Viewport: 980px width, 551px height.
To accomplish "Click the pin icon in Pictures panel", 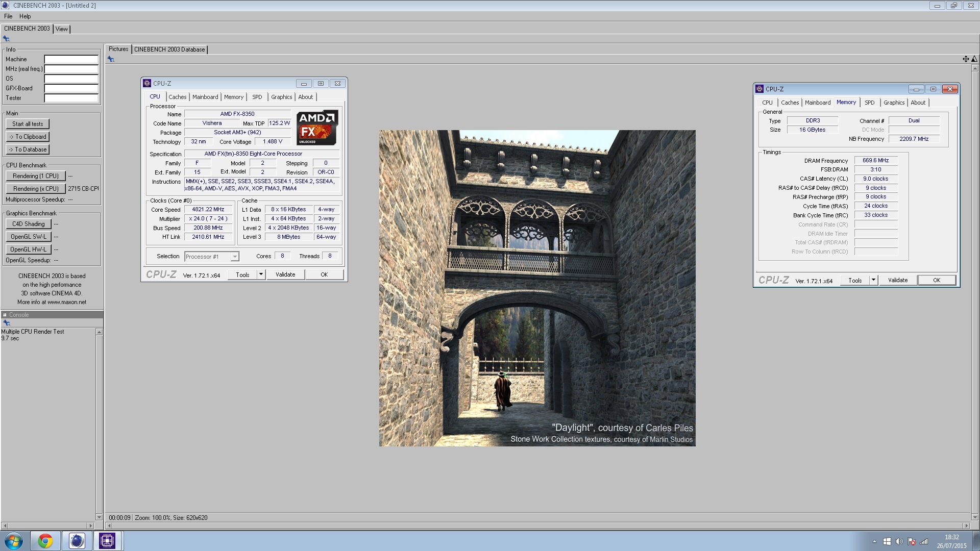I will point(111,59).
